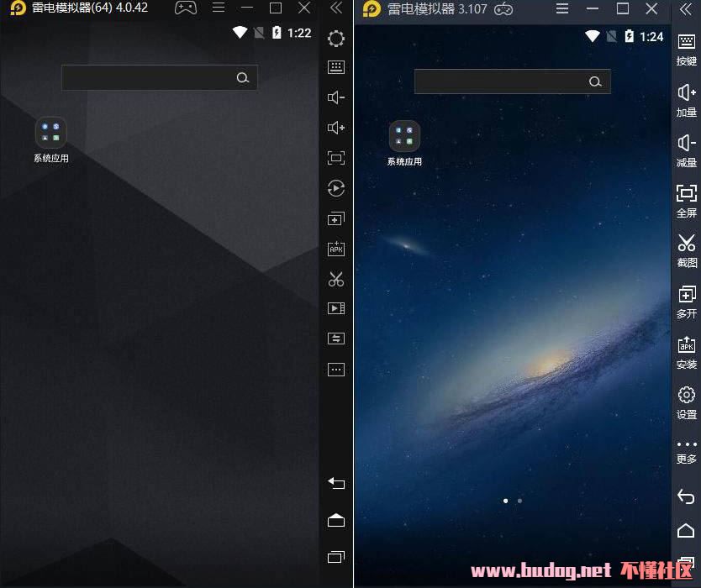This screenshot has width=701, height=588.
Task: Click 加量 volume up in the 3.107 sidebar
Action: point(686,101)
